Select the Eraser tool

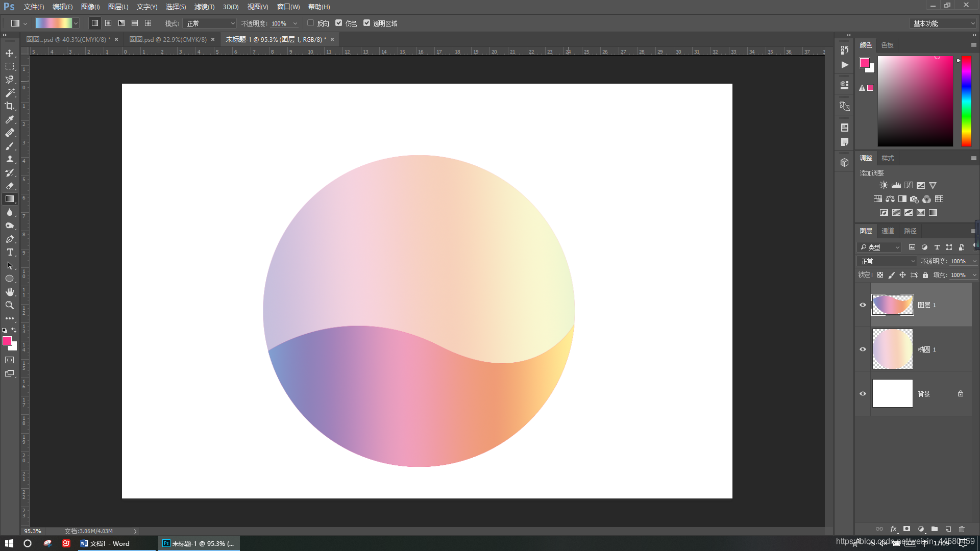tap(10, 186)
